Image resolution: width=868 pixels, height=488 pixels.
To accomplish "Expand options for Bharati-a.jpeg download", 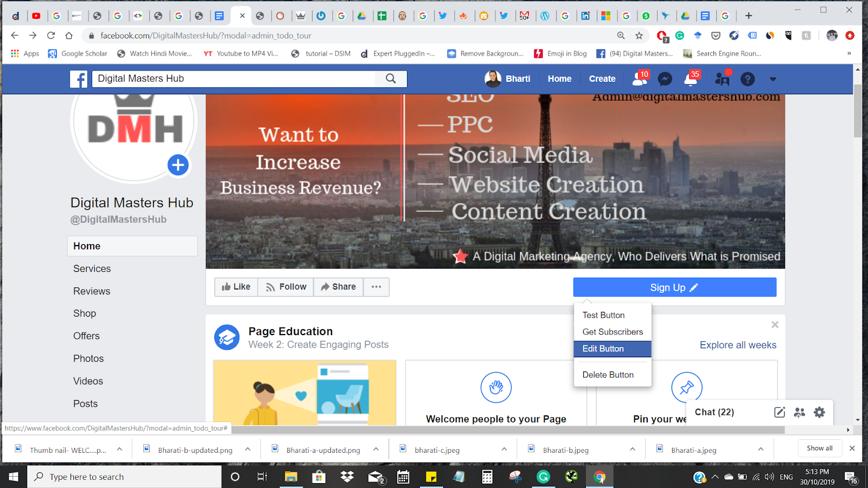I will pyautogui.click(x=761, y=450).
